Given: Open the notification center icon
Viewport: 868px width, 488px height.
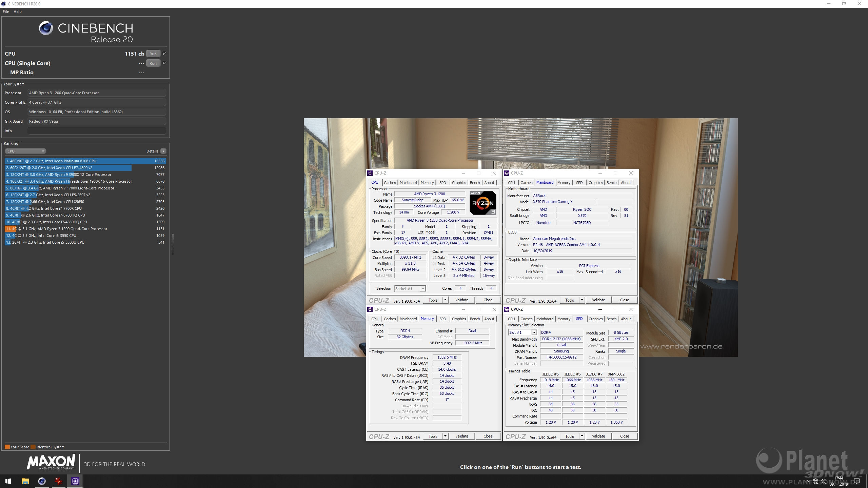Looking at the screenshot, I should click(857, 481).
